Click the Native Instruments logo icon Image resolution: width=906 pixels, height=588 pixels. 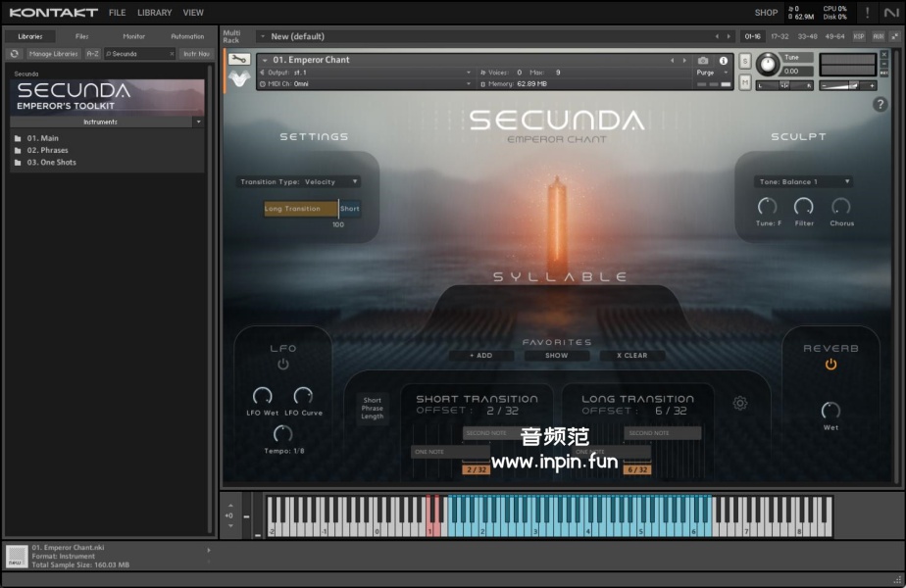891,12
